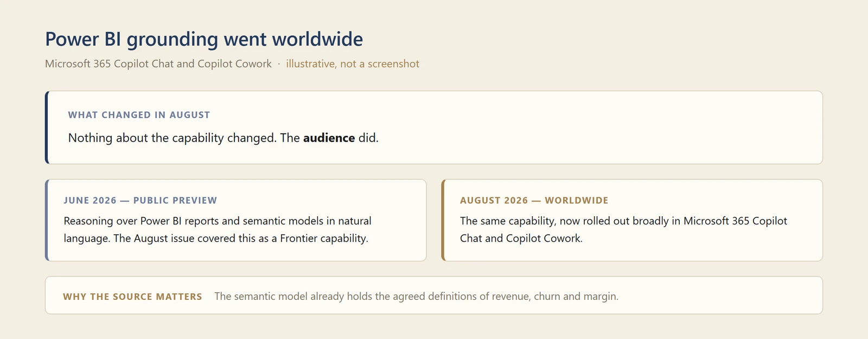Click the 'AUGUST 2026 — WORLDWIDE' label
This screenshot has height=339, width=868.
coord(534,200)
